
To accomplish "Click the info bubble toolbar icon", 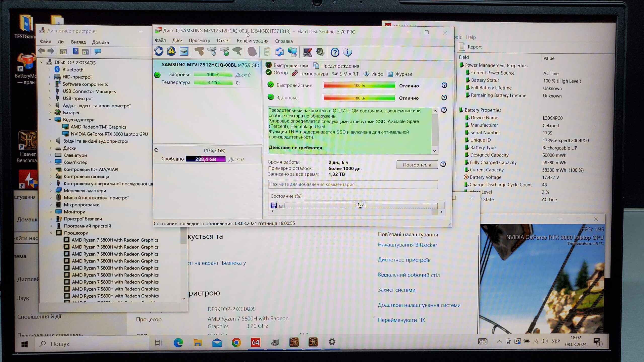I will tap(348, 52).
